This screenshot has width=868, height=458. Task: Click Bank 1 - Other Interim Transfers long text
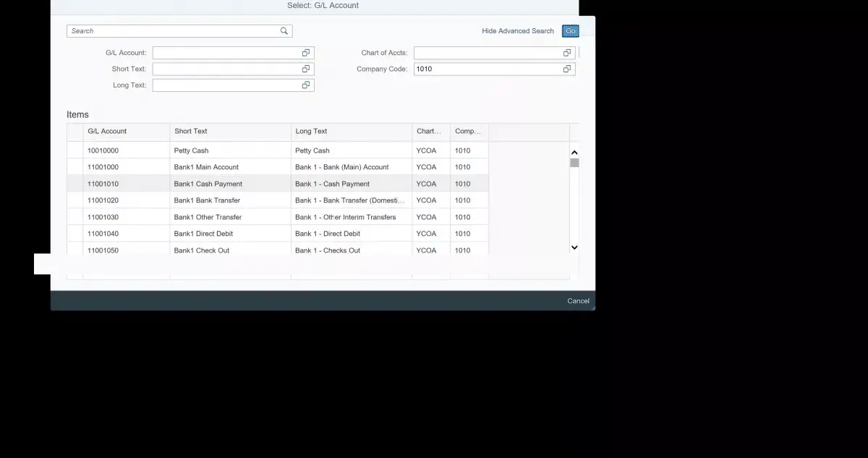pyautogui.click(x=346, y=217)
